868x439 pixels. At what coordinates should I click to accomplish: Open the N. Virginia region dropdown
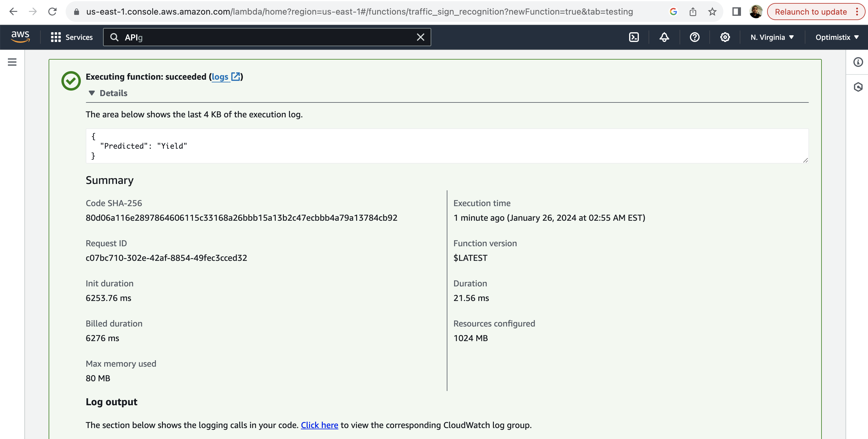[772, 37]
